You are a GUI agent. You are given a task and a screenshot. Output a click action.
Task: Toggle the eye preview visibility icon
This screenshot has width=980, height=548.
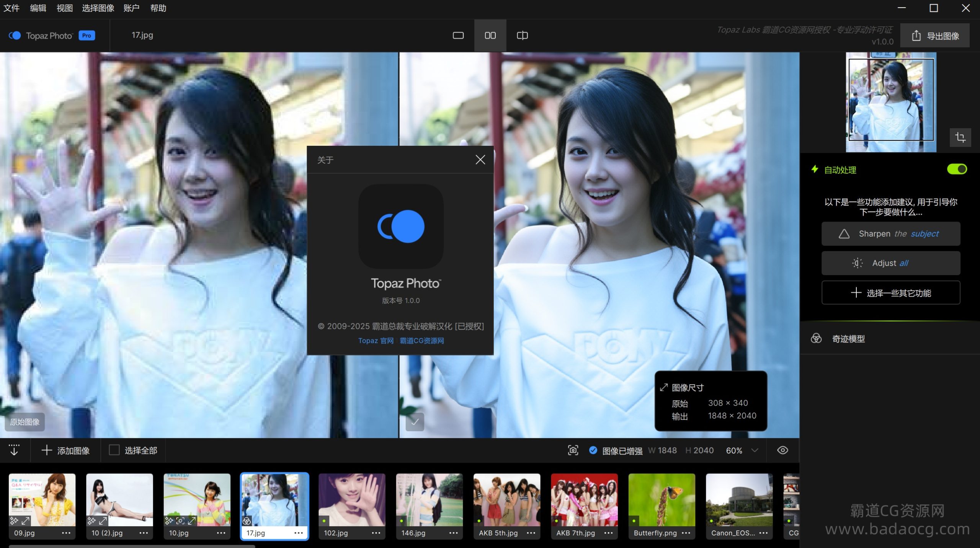pos(782,450)
